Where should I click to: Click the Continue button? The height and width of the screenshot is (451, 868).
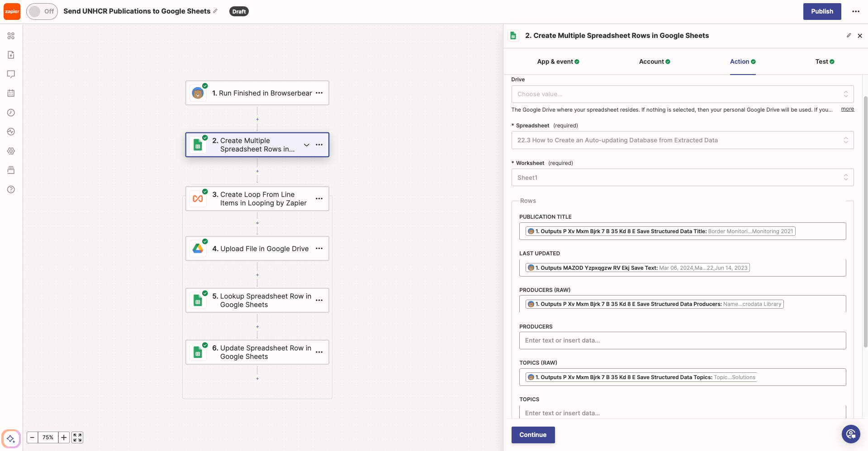click(533, 435)
